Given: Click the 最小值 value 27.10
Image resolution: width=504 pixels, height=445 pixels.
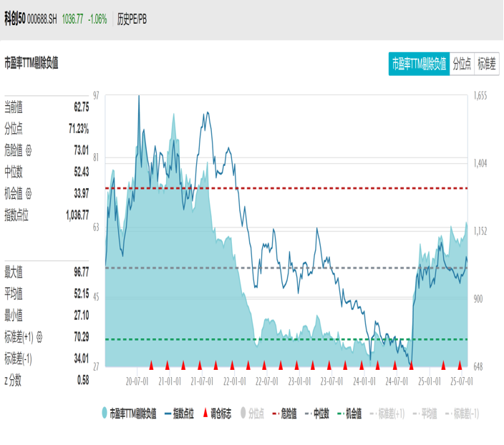Looking at the screenshot, I should pos(82,316).
